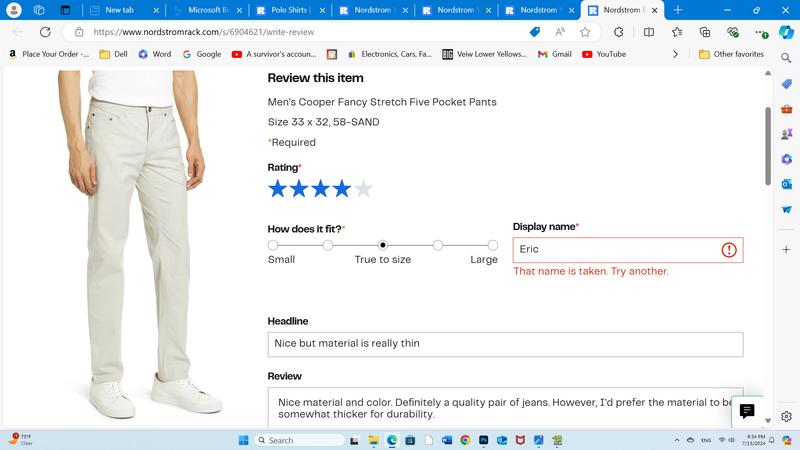800x450 pixels.
Task: Expand the Other favorites folder
Action: pos(731,54)
